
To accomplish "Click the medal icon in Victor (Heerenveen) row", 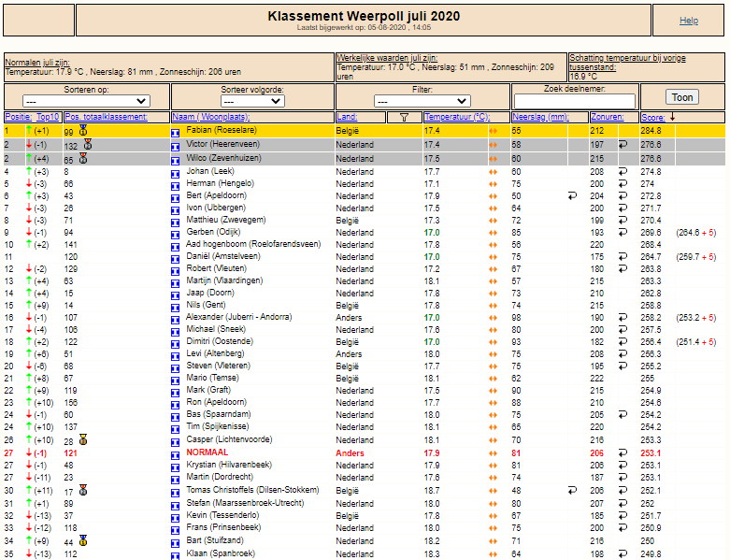I will coord(88,144).
